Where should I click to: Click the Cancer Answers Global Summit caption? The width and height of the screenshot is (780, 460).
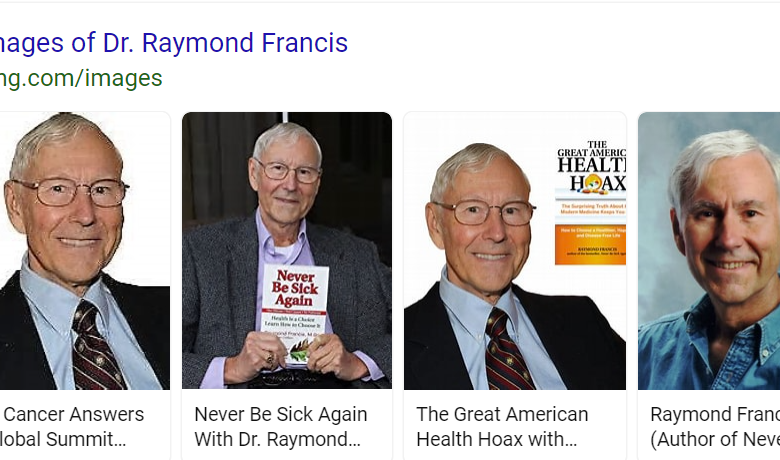(x=72, y=427)
